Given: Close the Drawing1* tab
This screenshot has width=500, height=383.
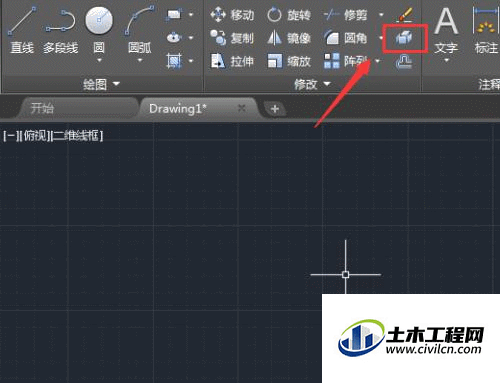Looking at the screenshot, I should pyautogui.click(x=242, y=108).
